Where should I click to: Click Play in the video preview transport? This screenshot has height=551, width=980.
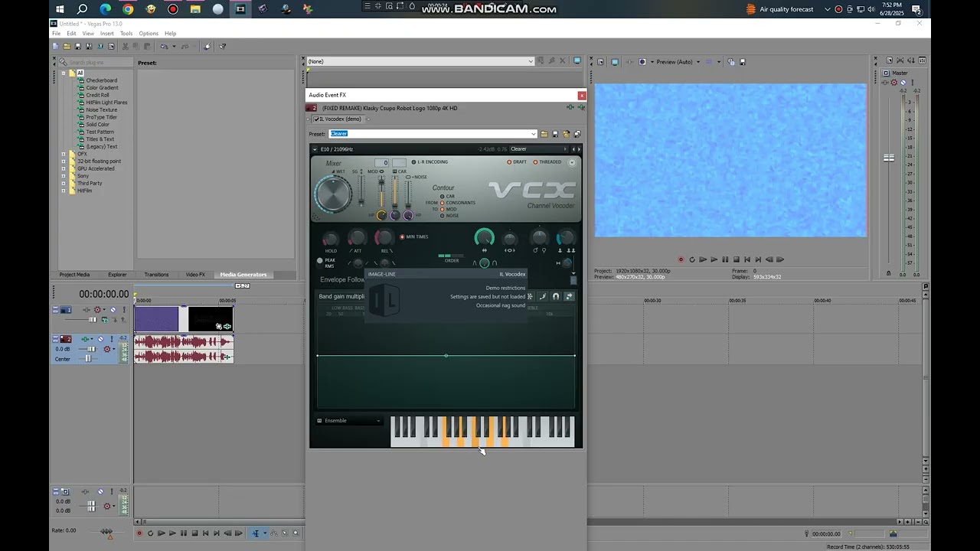click(714, 259)
